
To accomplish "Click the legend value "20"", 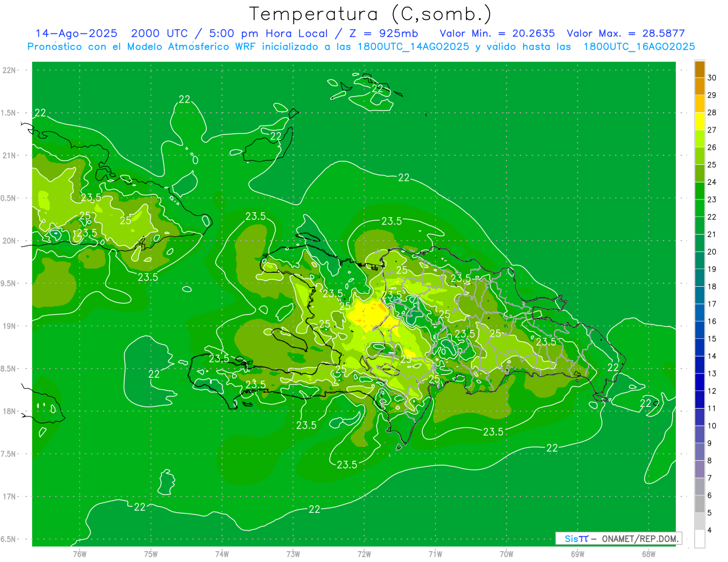I will [712, 252].
